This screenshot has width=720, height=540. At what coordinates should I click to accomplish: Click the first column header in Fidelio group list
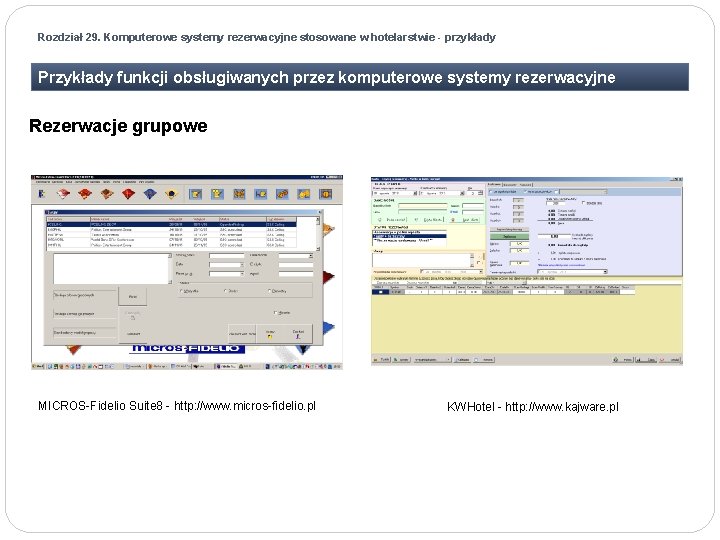pos(68,219)
